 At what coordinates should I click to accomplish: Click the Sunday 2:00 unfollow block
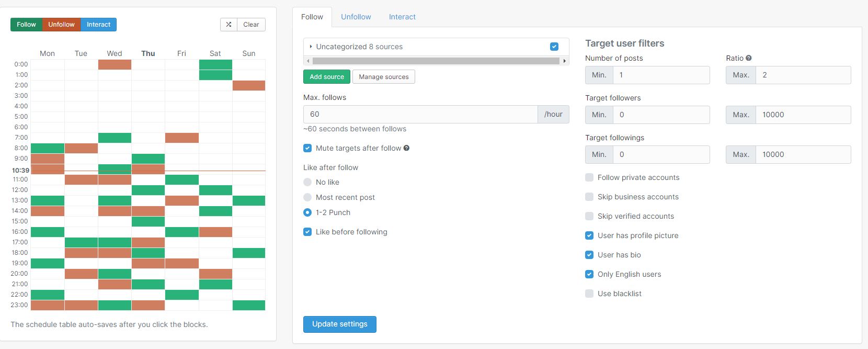[x=249, y=85]
